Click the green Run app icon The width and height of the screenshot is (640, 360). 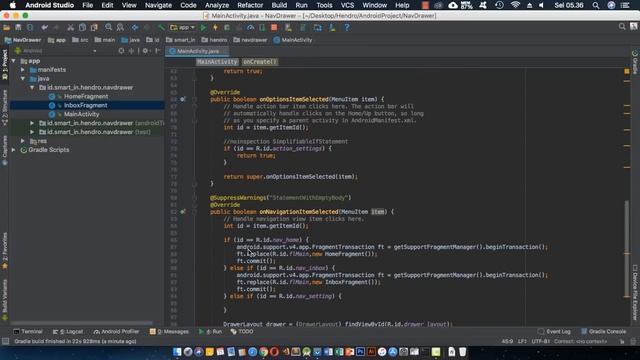click(x=203, y=27)
